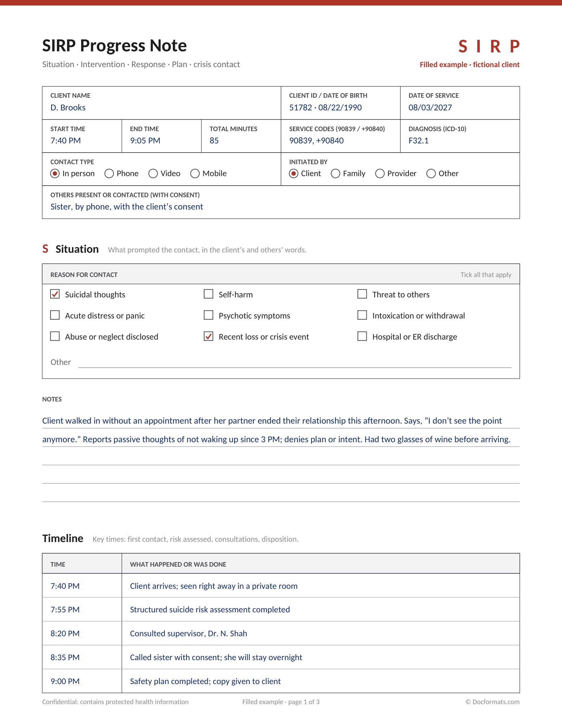Image resolution: width=562 pixels, height=728 pixels.
Task: Click the start time value 7:40 PM
Action: tap(66, 141)
